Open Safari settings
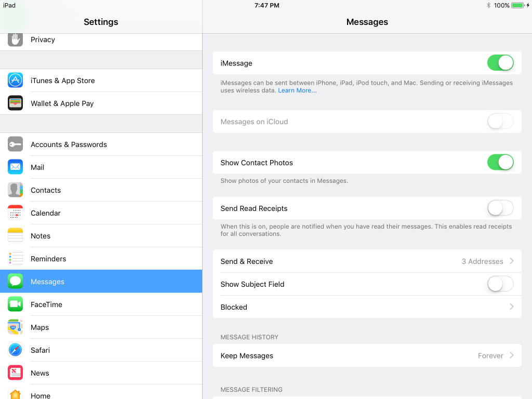Image resolution: width=532 pixels, height=399 pixels. [101, 350]
